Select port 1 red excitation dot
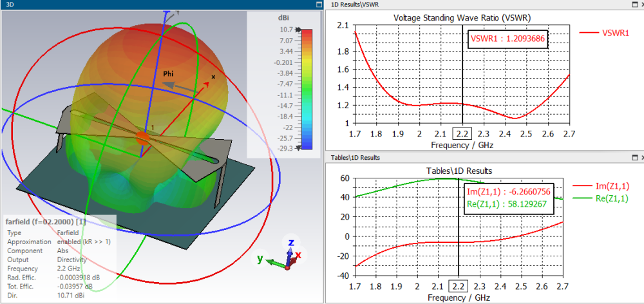644x304 pixels. pos(142,138)
